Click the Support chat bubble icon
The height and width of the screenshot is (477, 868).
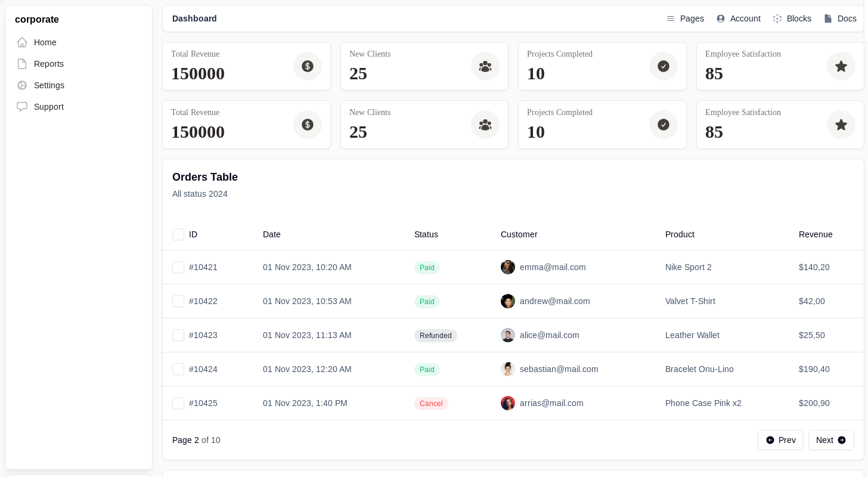pos(22,107)
